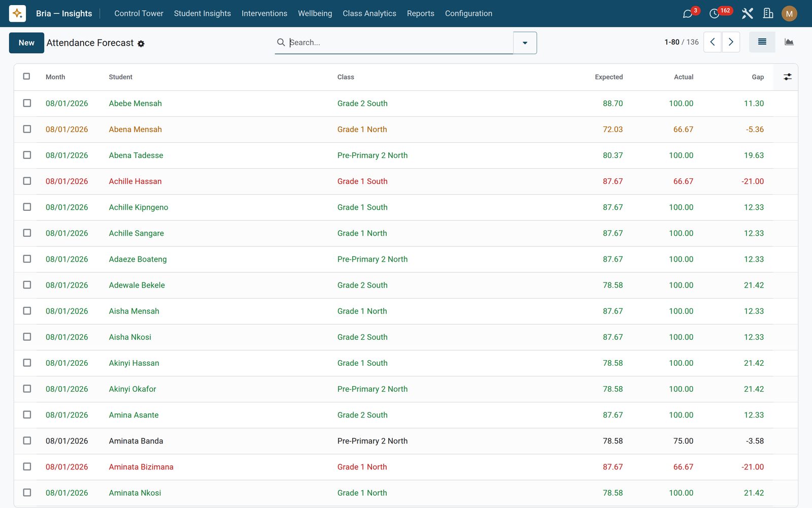
Task: Sort by the Expected column header
Action: pyautogui.click(x=608, y=77)
